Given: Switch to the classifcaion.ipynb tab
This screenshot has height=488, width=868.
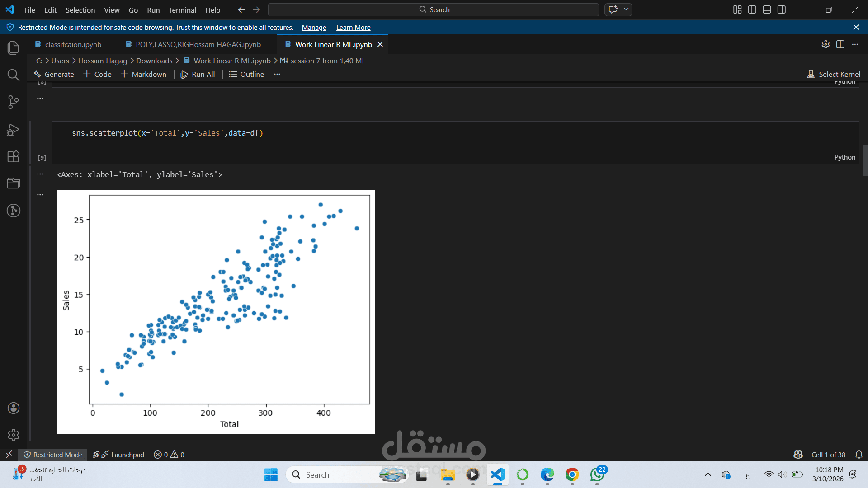Looking at the screenshot, I should click(73, 44).
